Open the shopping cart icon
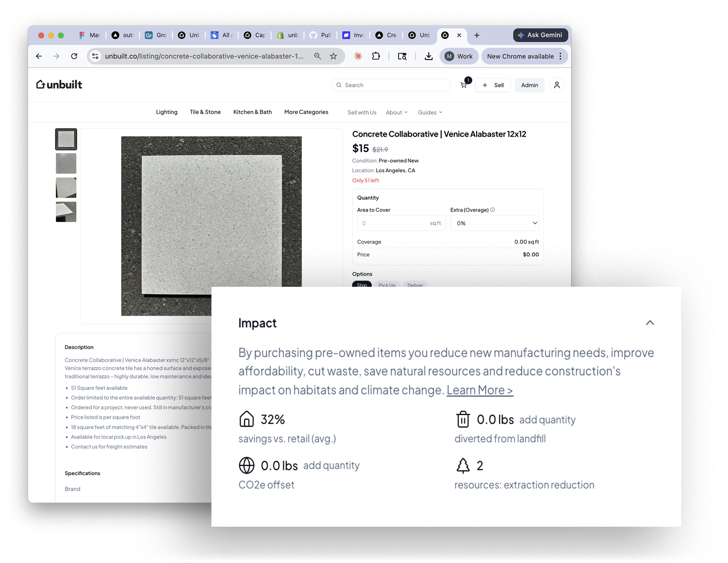This screenshot has width=728, height=563. (x=464, y=85)
